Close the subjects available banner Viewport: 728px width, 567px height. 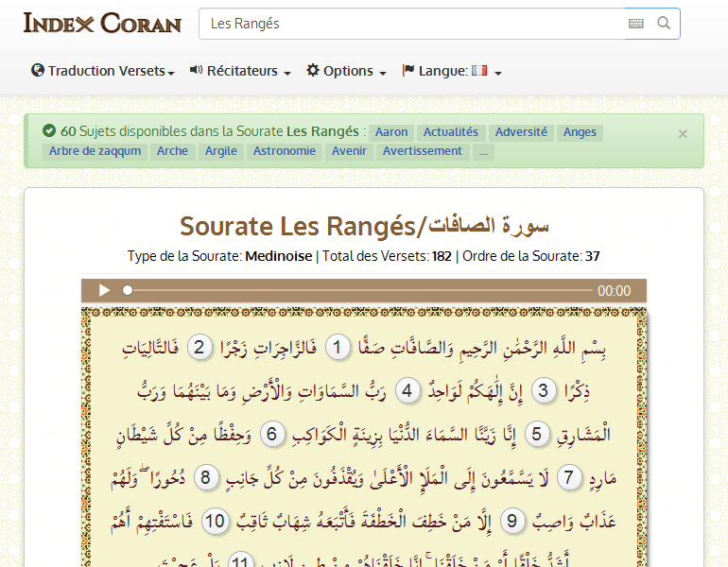(x=683, y=134)
